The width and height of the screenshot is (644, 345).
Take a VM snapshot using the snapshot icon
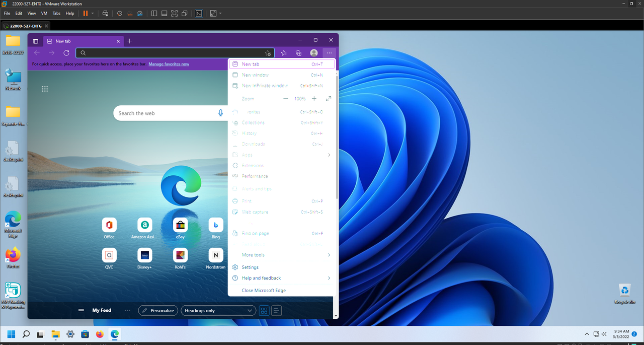point(120,13)
